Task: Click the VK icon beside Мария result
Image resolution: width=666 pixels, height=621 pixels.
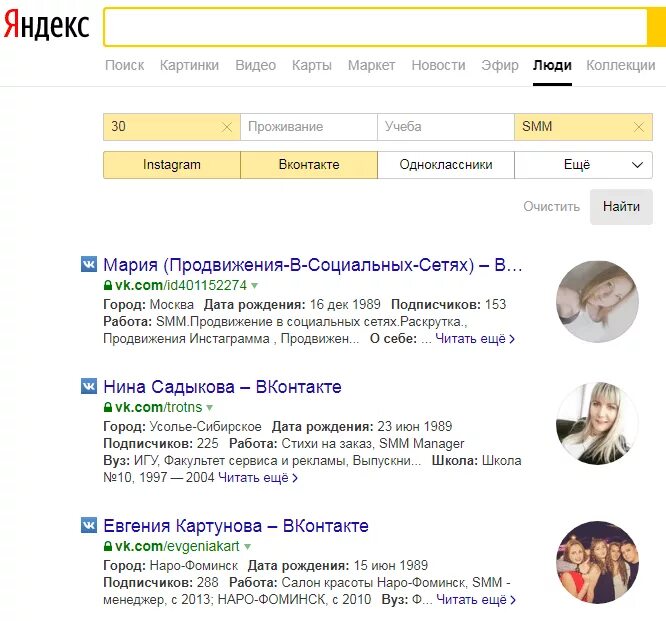Action: pyautogui.click(x=89, y=264)
